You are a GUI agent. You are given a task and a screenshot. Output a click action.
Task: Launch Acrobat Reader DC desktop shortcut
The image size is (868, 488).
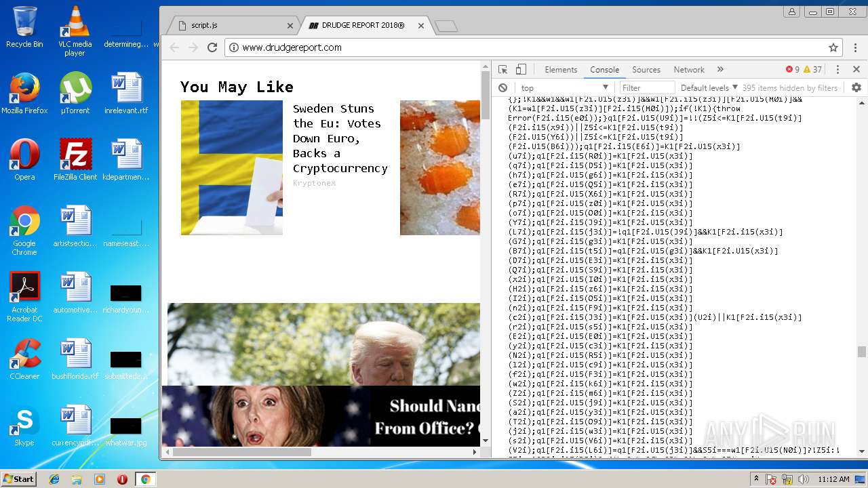tap(24, 298)
